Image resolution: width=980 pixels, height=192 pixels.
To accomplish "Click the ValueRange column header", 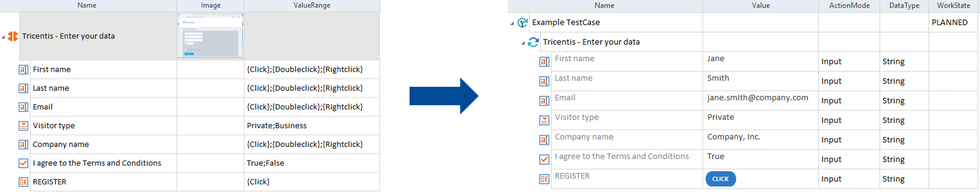I will [311, 5].
